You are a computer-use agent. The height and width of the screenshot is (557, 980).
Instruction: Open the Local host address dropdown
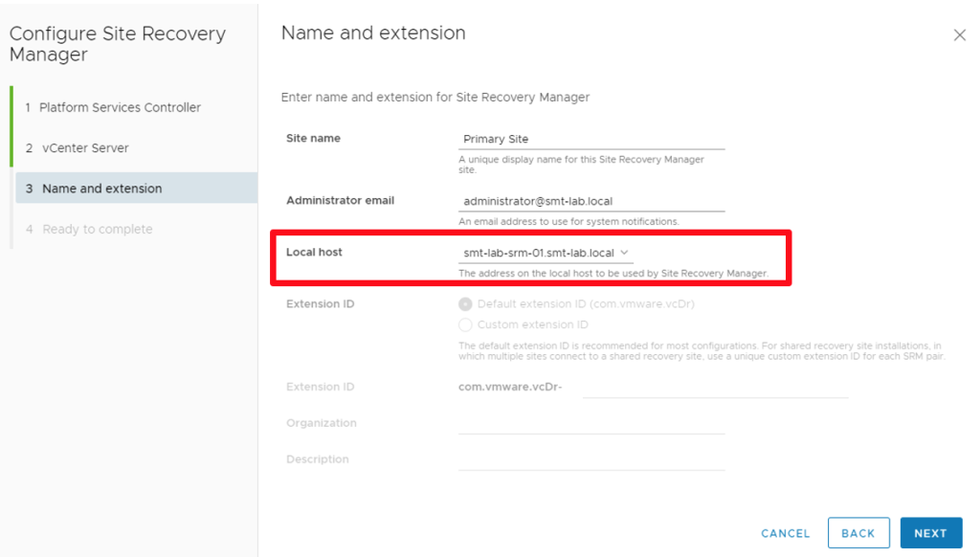[544, 253]
